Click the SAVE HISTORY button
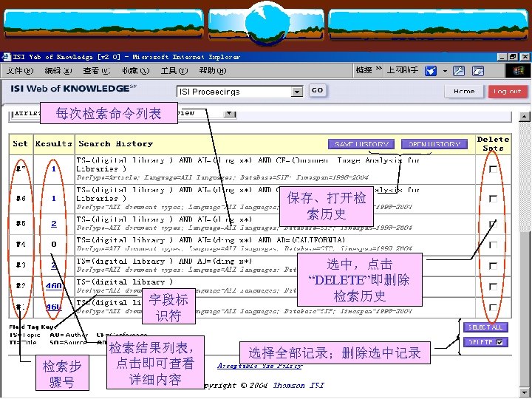This screenshot has width=532, height=399. (361, 144)
